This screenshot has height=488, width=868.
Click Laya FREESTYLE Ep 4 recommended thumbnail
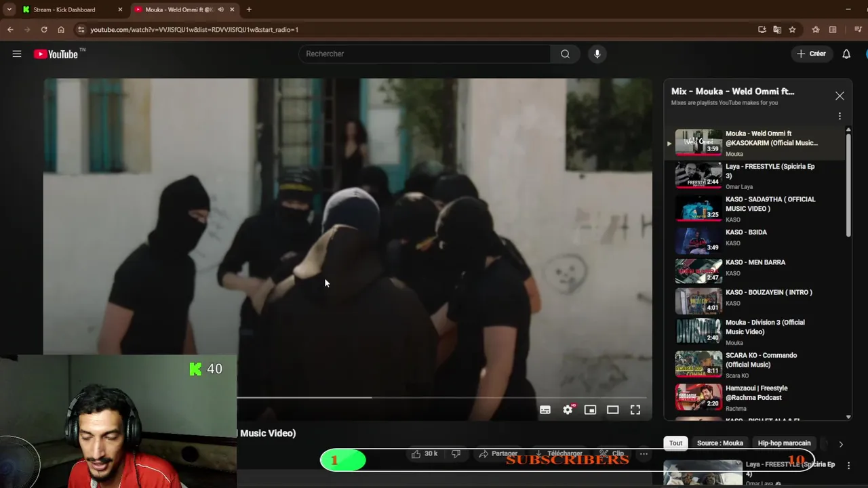(x=703, y=473)
